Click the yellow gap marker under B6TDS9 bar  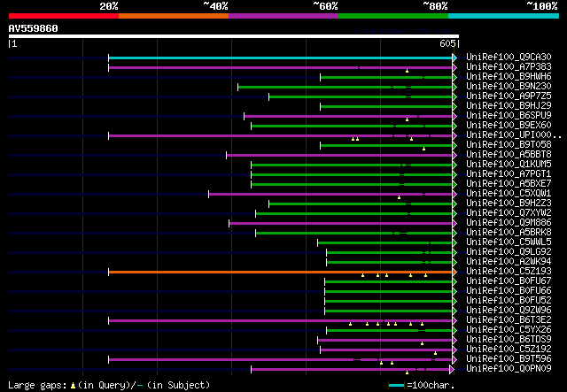[x=423, y=343]
